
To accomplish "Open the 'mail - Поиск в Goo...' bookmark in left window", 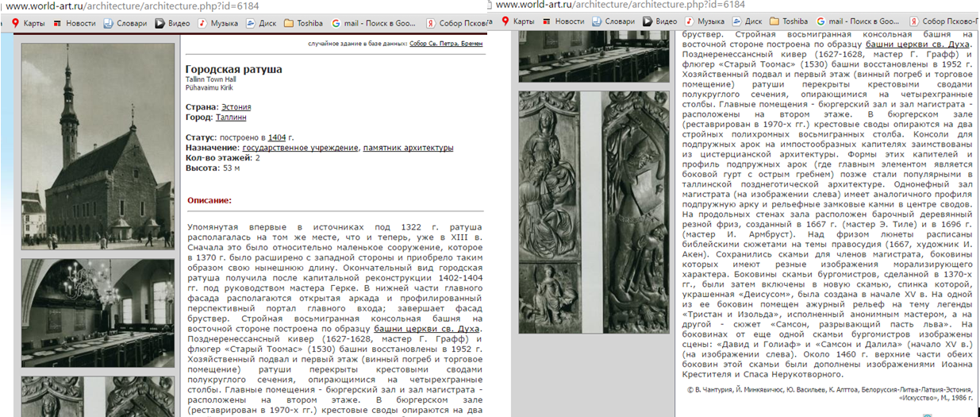I will pyautogui.click(x=374, y=23).
